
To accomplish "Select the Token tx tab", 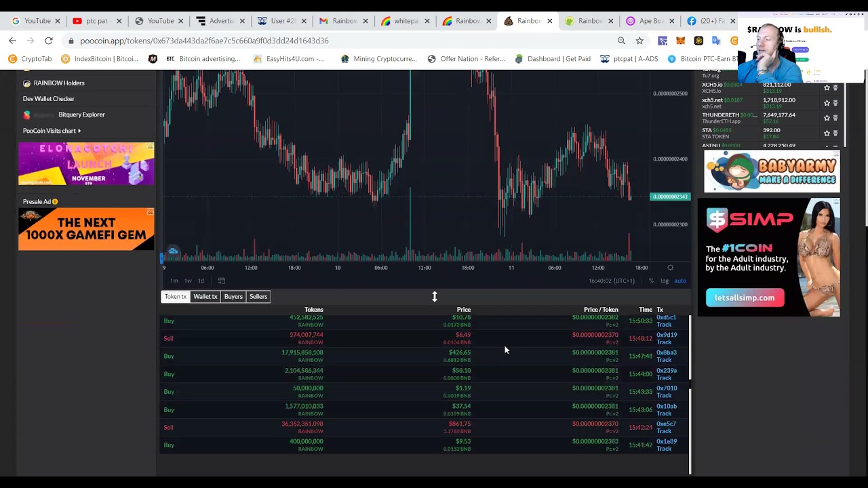I will (175, 296).
